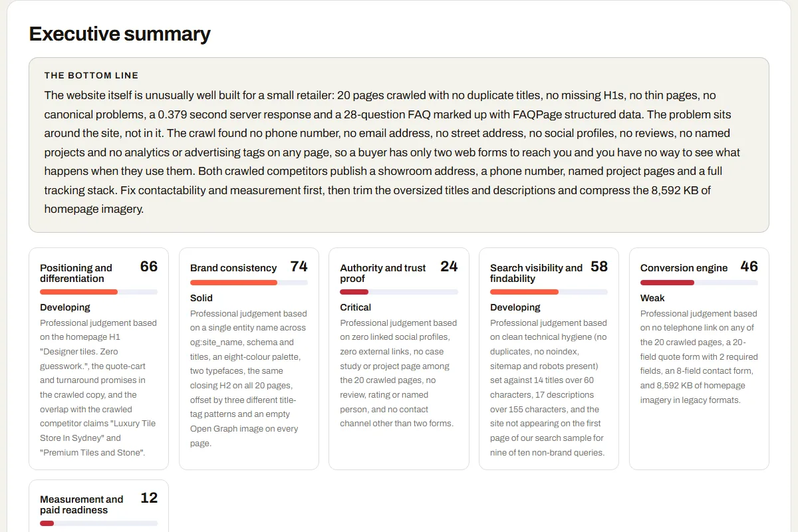Click the score 24 on Authority card

pos(449,267)
